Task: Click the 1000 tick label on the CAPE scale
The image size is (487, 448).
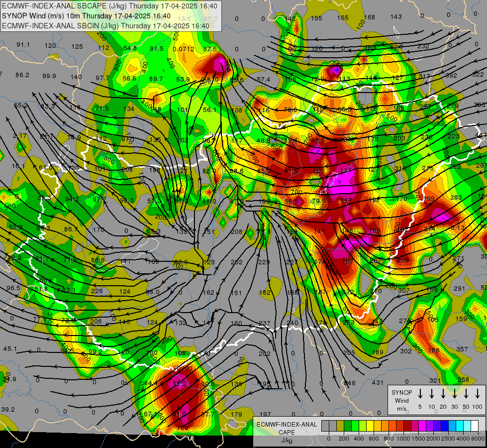Action: tap(403, 439)
